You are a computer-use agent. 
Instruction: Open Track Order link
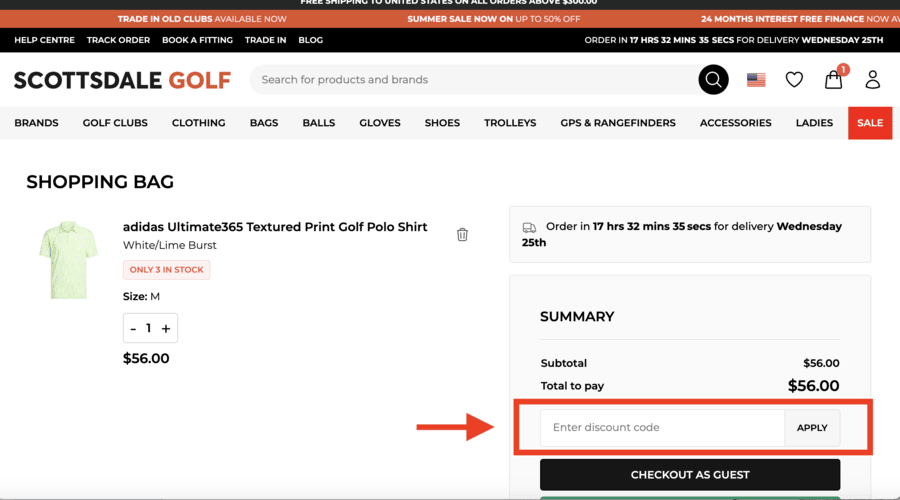(x=118, y=40)
